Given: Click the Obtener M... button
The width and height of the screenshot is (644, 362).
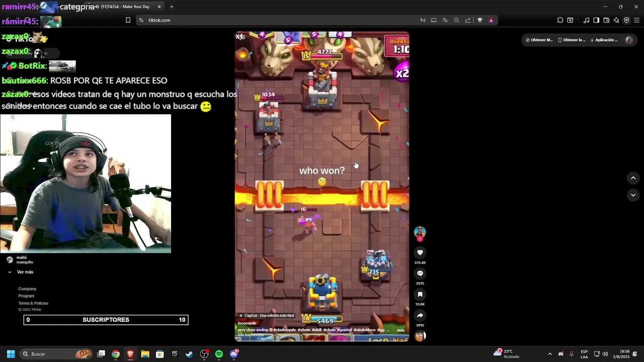Looking at the screenshot, I should (x=539, y=40).
